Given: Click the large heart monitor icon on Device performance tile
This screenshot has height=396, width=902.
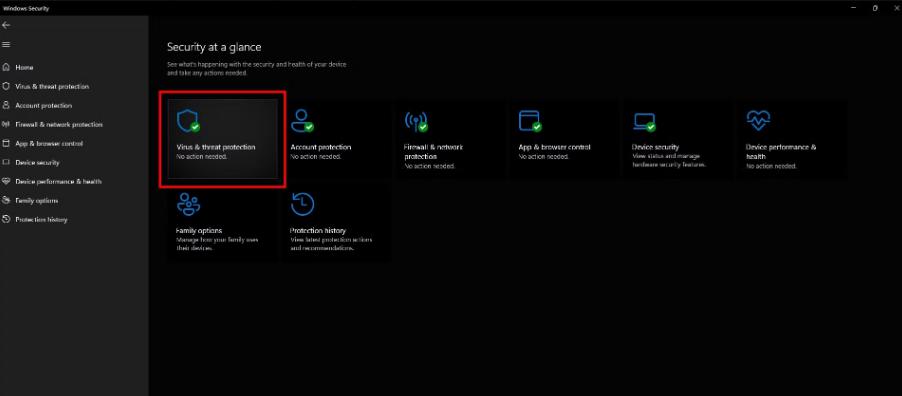Looking at the screenshot, I should (x=758, y=120).
